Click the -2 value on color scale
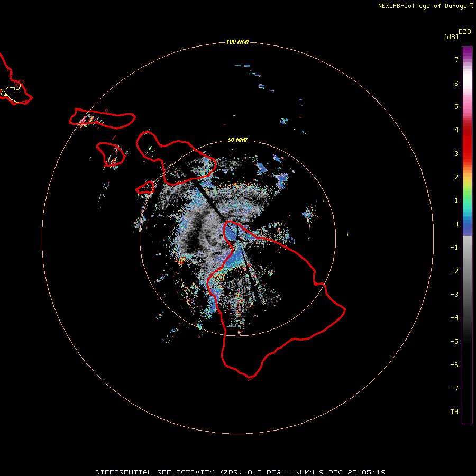Screen dimensions: 476x476 point(454,271)
